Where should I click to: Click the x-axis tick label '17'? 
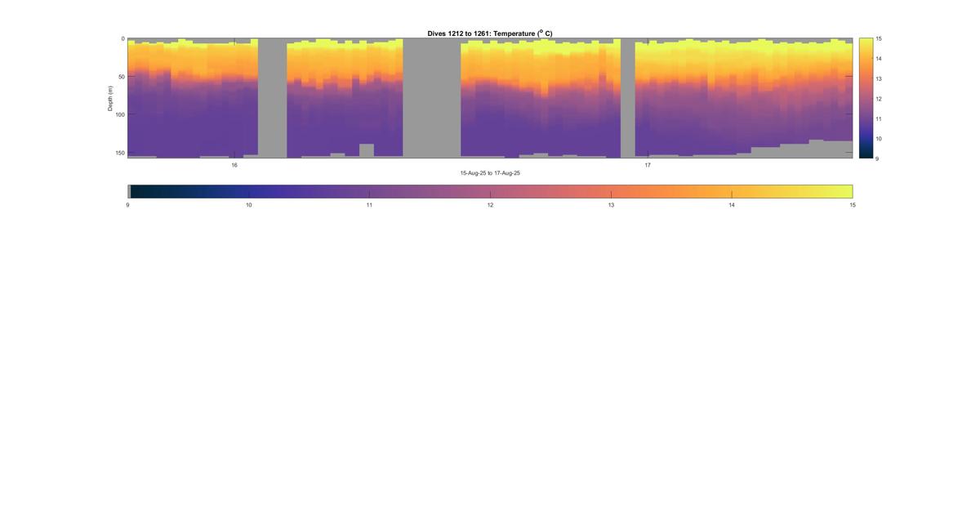tap(648, 165)
